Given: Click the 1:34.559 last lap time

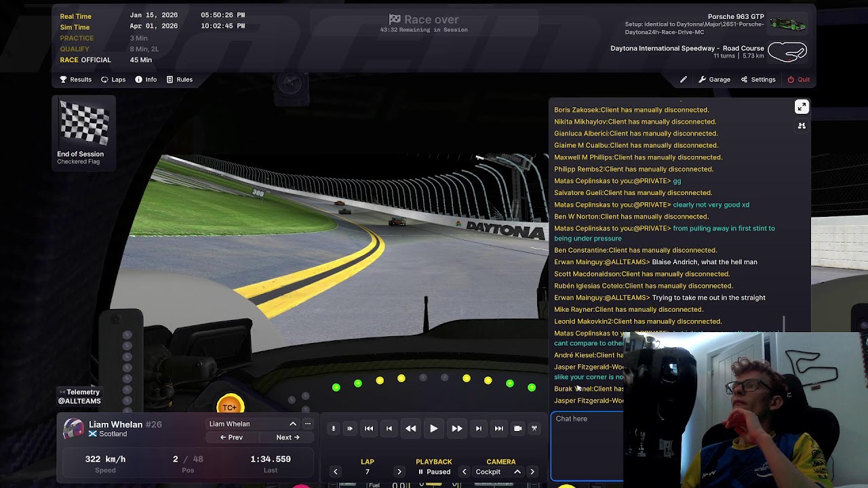Looking at the screenshot, I should click(271, 459).
